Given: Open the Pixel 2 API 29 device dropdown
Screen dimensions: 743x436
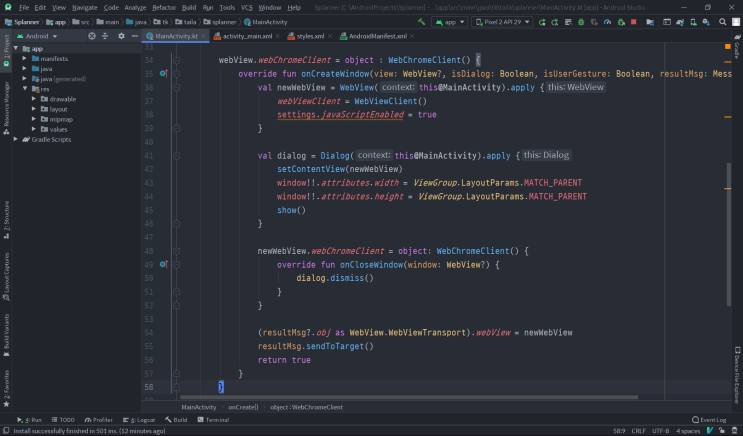Looking at the screenshot, I should (x=502, y=22).
